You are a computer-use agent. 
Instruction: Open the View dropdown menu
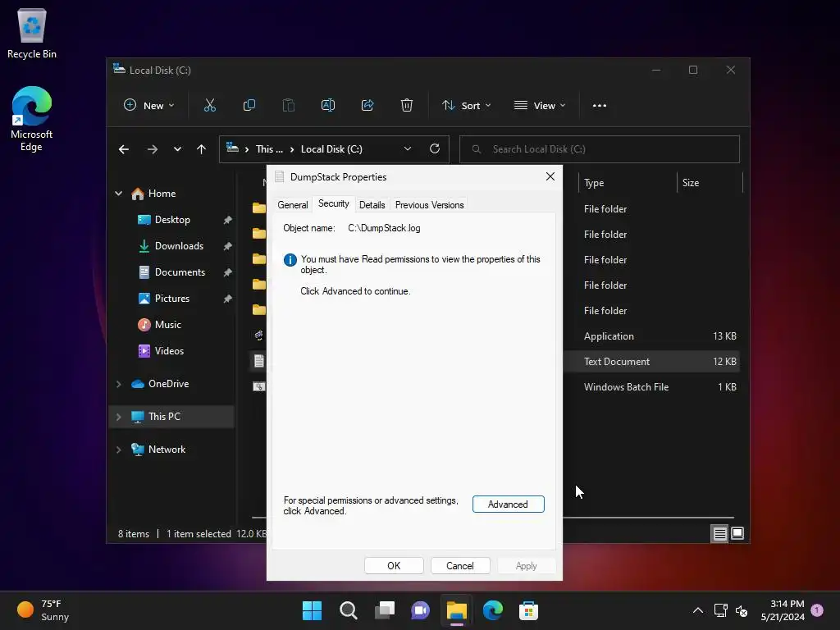540,106
